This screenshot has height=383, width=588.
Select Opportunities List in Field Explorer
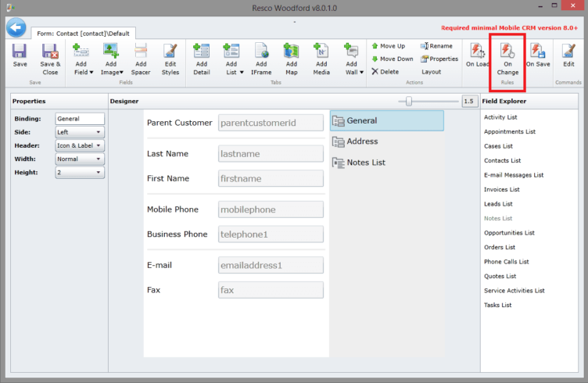point(509,233)
